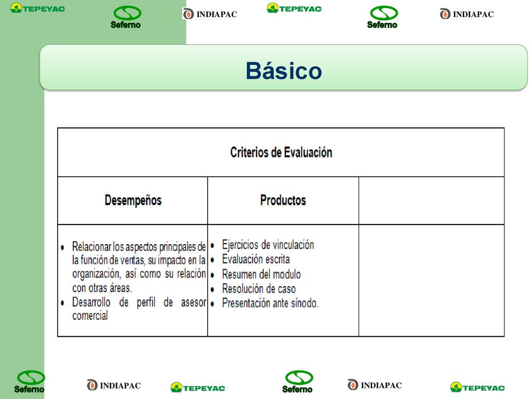The width and height of the screenshot is (532, 399).
Task: Click the top-row Seferno logo on the green background
Action: [126, 17]
